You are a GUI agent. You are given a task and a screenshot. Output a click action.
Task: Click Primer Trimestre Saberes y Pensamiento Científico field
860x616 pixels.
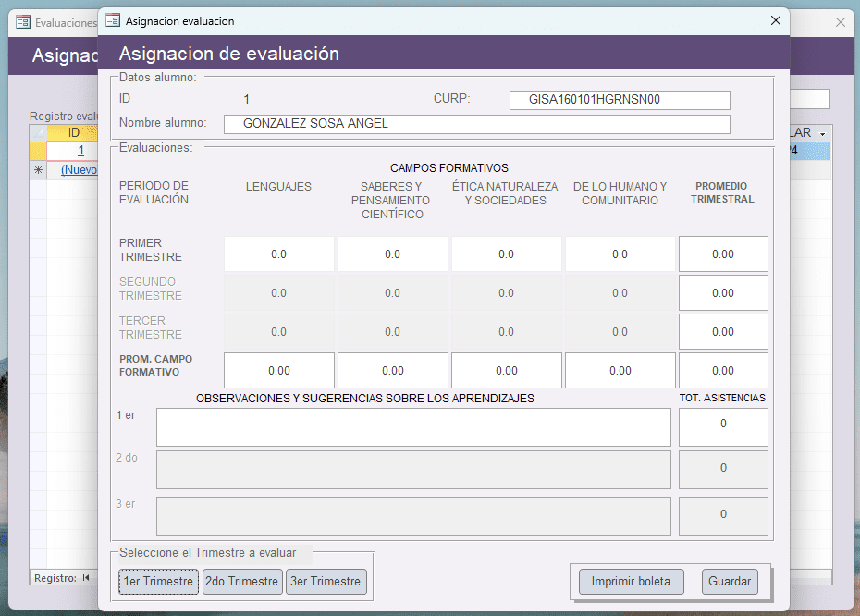click(393, 254)
